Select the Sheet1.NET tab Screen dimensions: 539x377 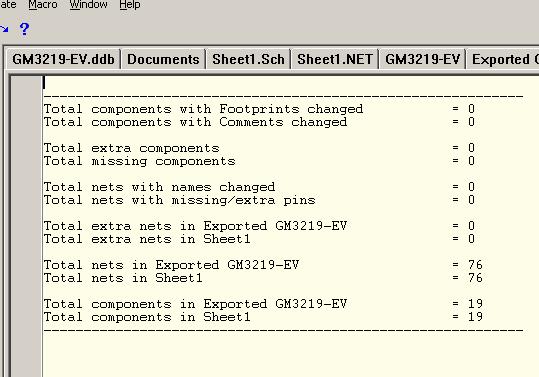tap(335, 59)
